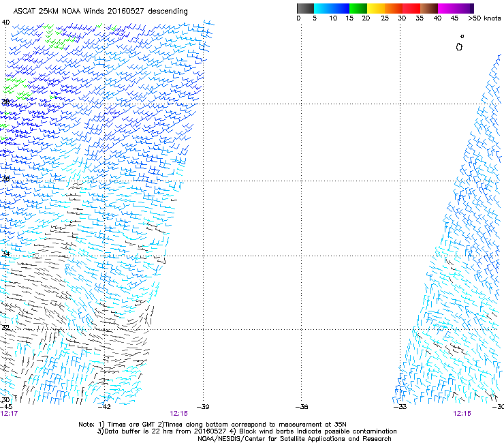The height and width of the screenshot is (443, 504).
Task: Click the tiny island outline above the larger island
Action: (462, 36)
